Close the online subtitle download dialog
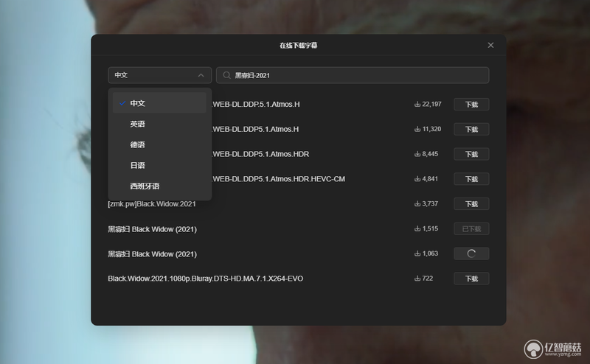The width and height of the screenshot is (590, 364). 490,45
